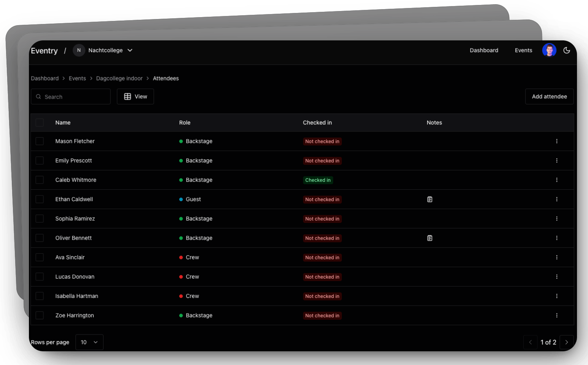
Task: Open the row actions menu for Mason Fletcher
Action: 557,141
